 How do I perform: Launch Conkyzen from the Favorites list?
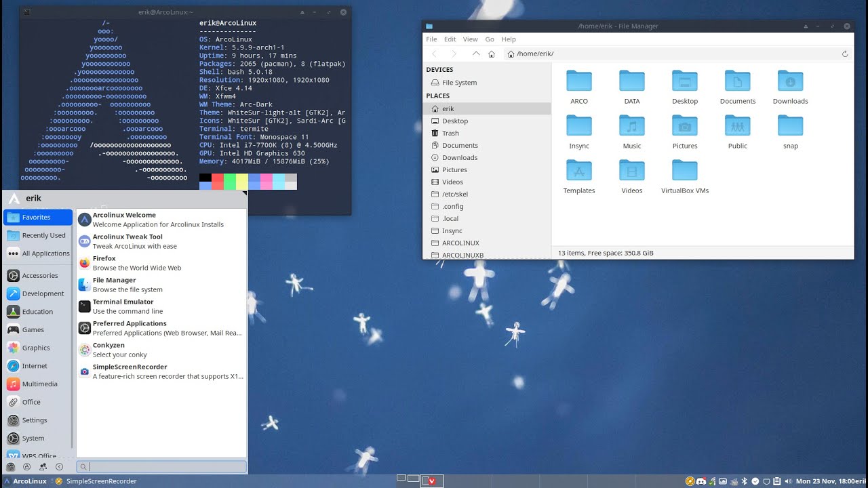(161, 350)
